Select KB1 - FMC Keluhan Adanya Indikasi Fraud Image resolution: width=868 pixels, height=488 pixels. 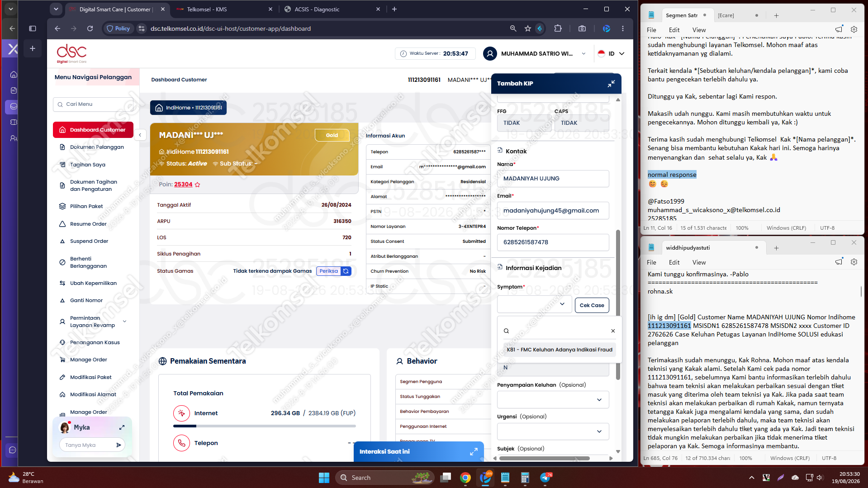point(560,350)
